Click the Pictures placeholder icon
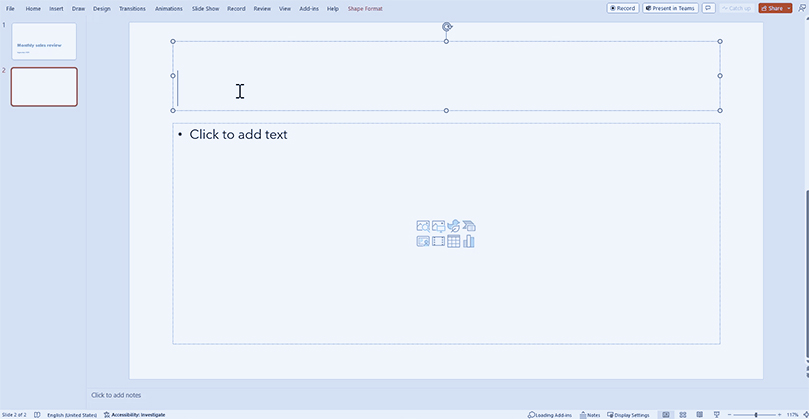The height and width of the screenshot is (419, 809). pos(439,226)
